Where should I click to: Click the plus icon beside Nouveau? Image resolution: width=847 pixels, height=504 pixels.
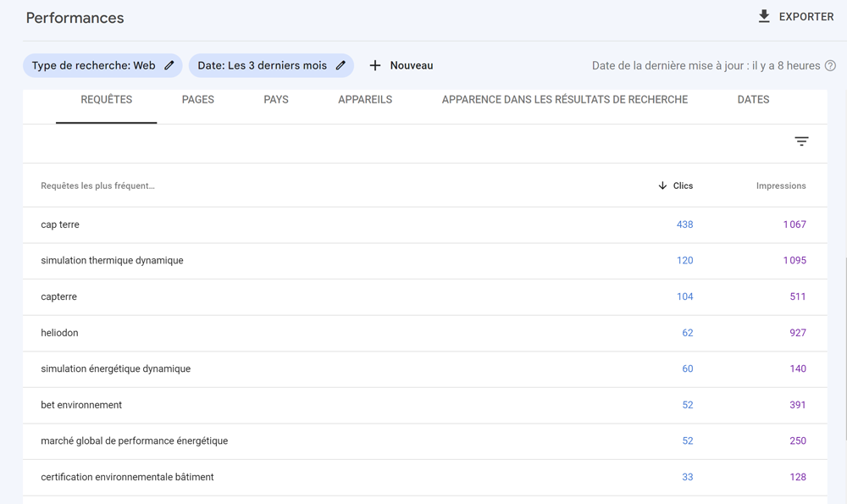[x=375, y=65]
